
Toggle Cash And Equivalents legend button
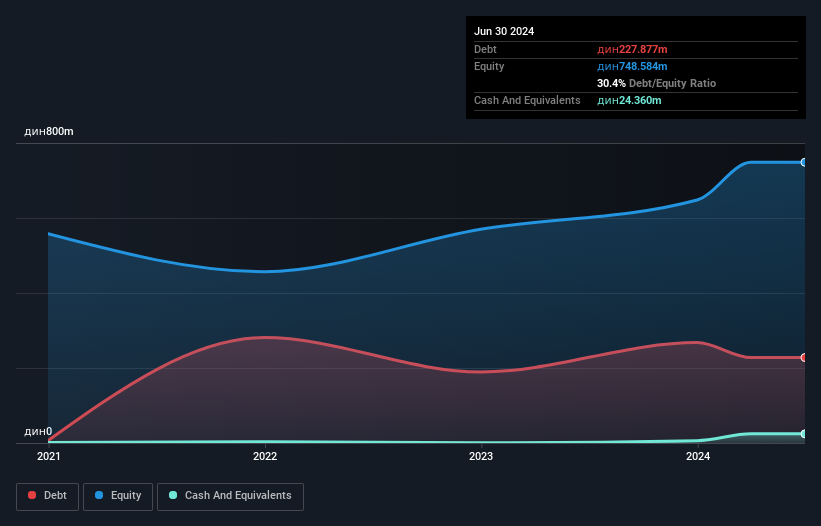coord(230,496)
